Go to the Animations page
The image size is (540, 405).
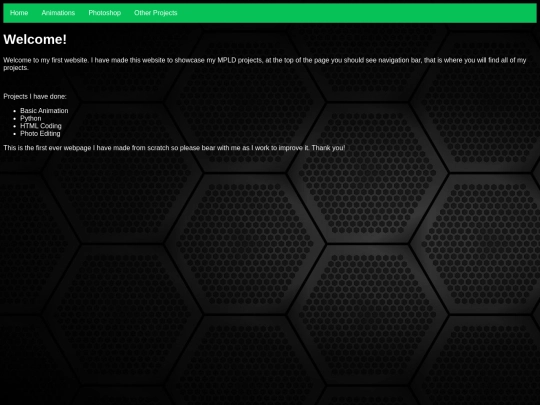pos(58,13)
